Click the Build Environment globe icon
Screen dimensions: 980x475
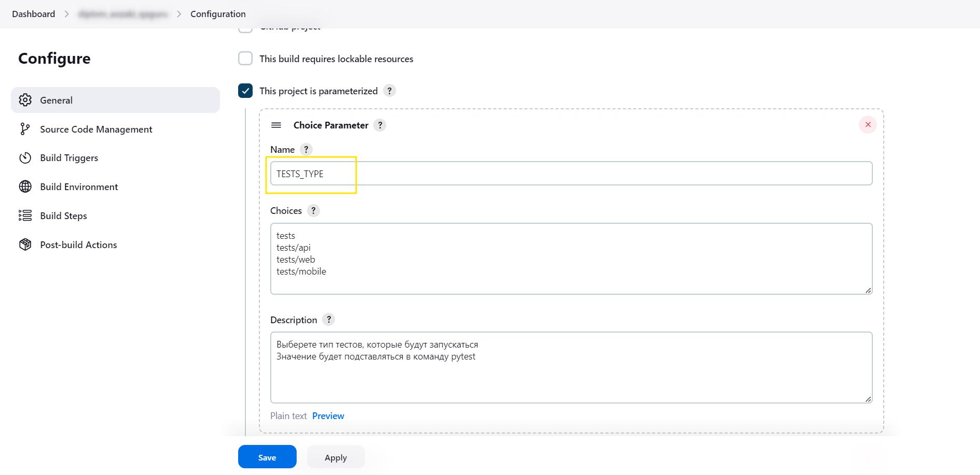pos(25,186)
